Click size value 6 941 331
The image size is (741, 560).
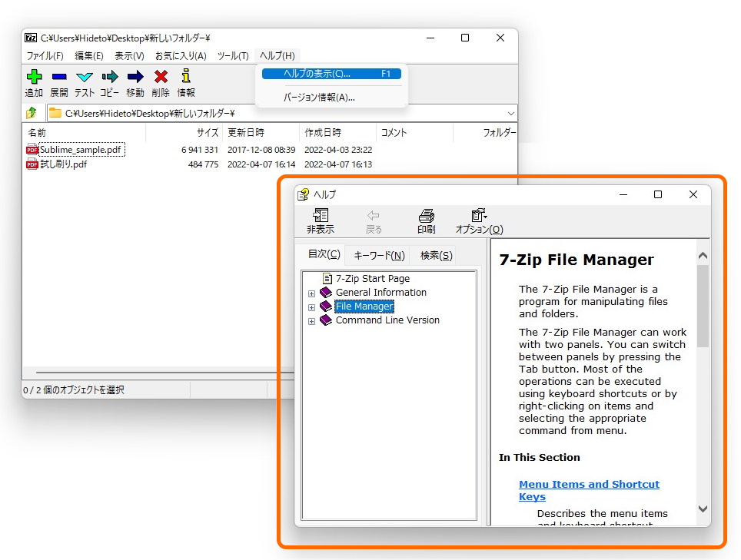tap(199, 150)
